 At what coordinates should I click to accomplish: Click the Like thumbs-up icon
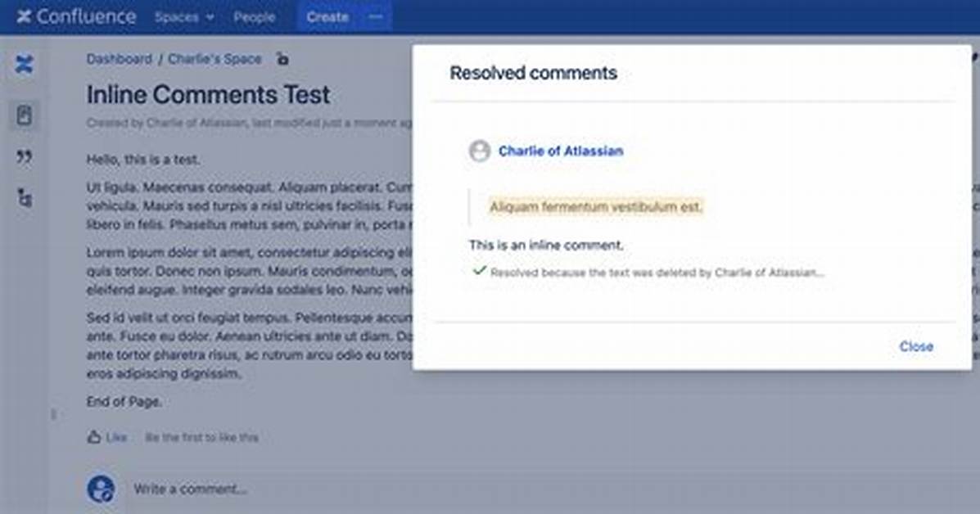coord(94,437)
